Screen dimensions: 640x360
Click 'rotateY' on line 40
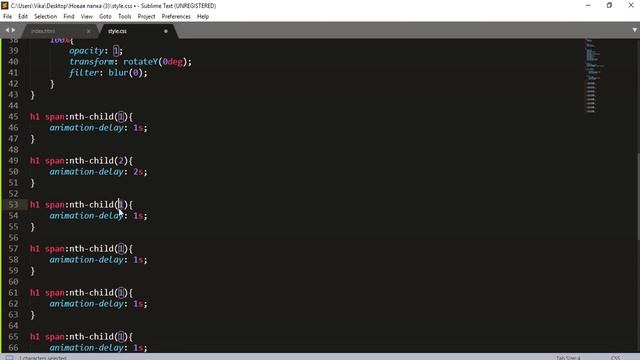(140, 62)
